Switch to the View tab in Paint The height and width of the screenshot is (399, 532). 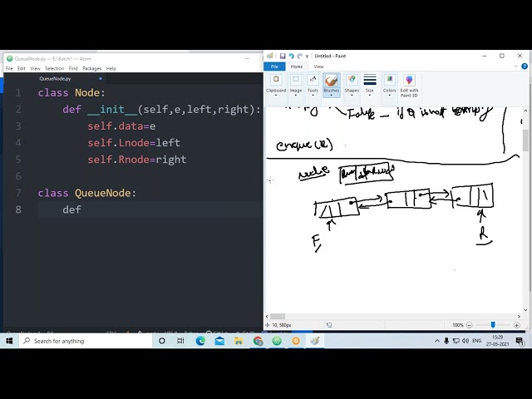pos(318,66)
